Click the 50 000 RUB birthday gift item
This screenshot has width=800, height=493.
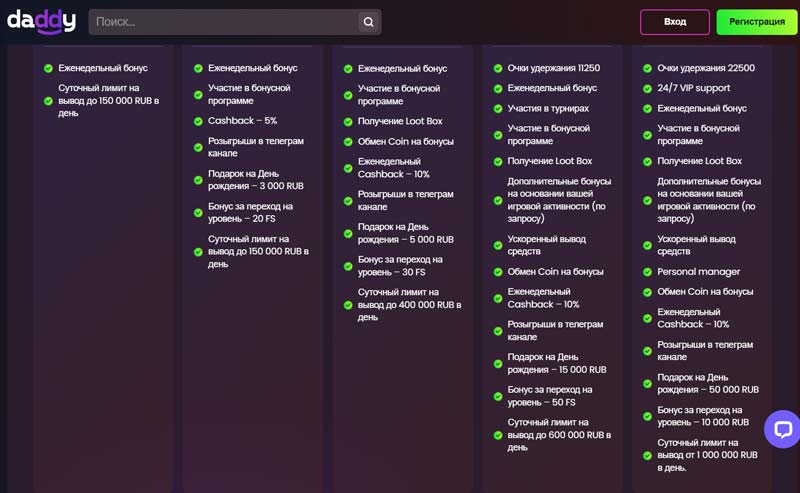[x=707, y=383]
